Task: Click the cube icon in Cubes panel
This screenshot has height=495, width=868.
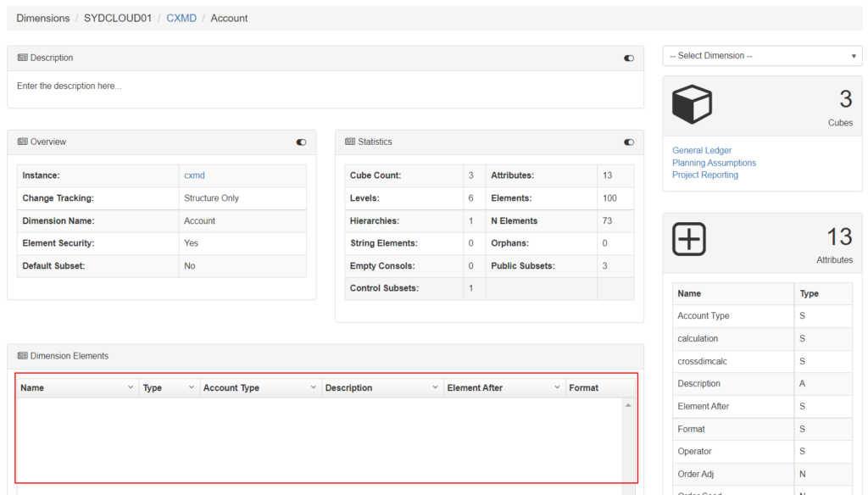Action: (x=692, y=104)
